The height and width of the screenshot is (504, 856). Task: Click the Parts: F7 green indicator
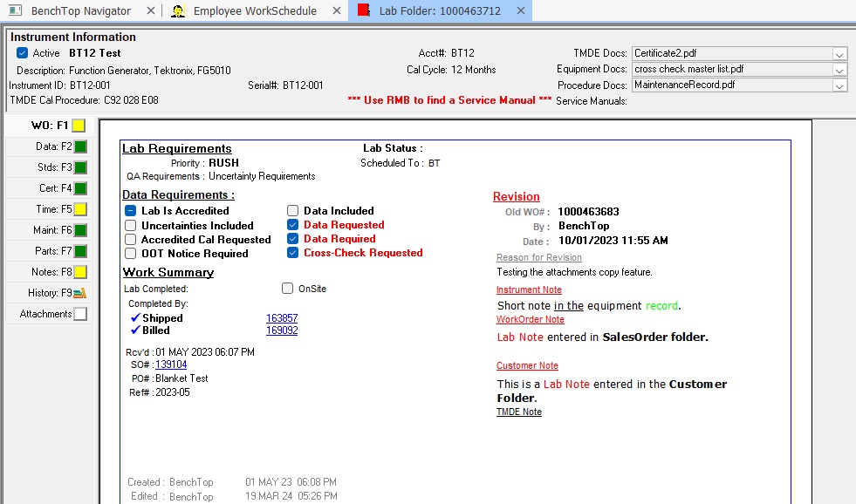[x=80, y=251]
